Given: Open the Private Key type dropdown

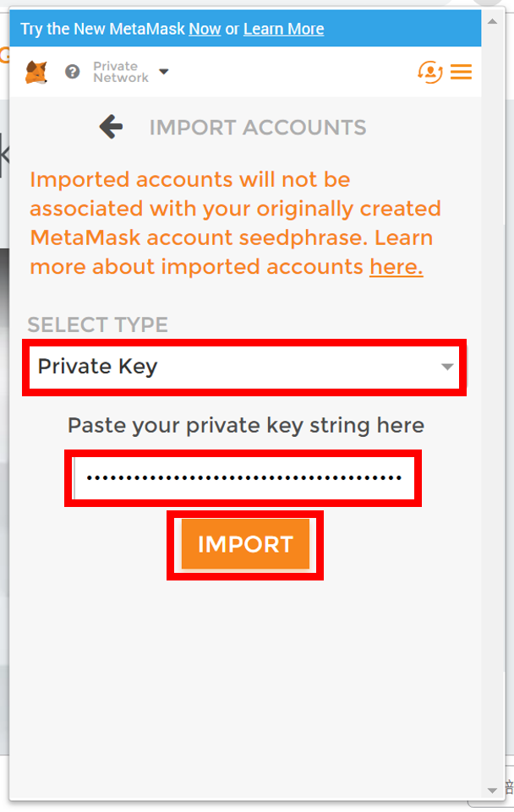Looking at the screenshot, I should point(244,368).
